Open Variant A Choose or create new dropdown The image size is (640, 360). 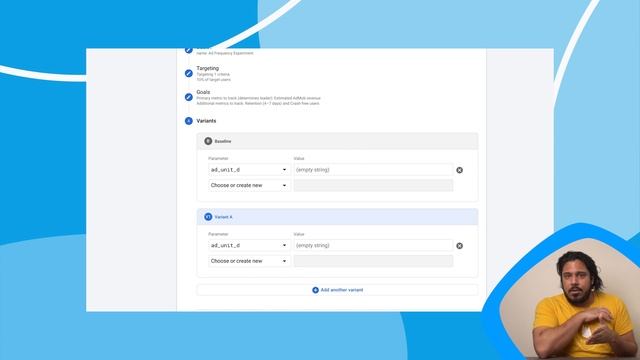click(x=249, y=261)
